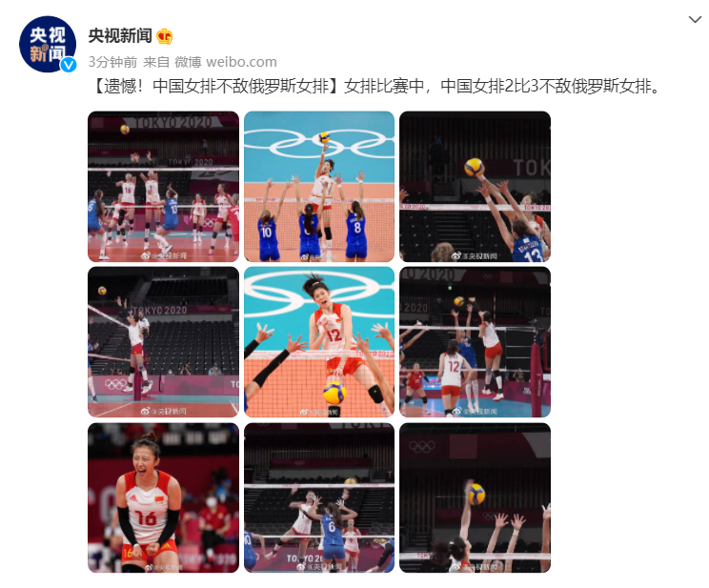
Task: Open photo of number 12 watching net play
Action: click(475, 342)
